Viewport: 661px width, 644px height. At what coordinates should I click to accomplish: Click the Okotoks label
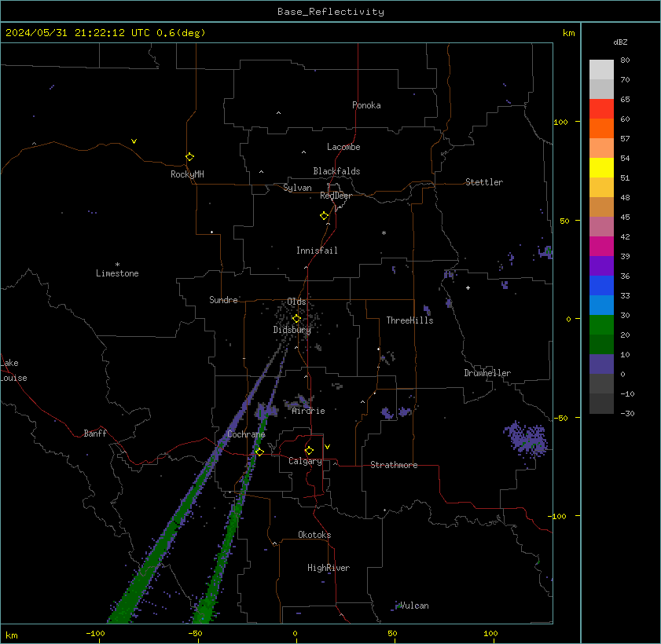click(314, 535)
